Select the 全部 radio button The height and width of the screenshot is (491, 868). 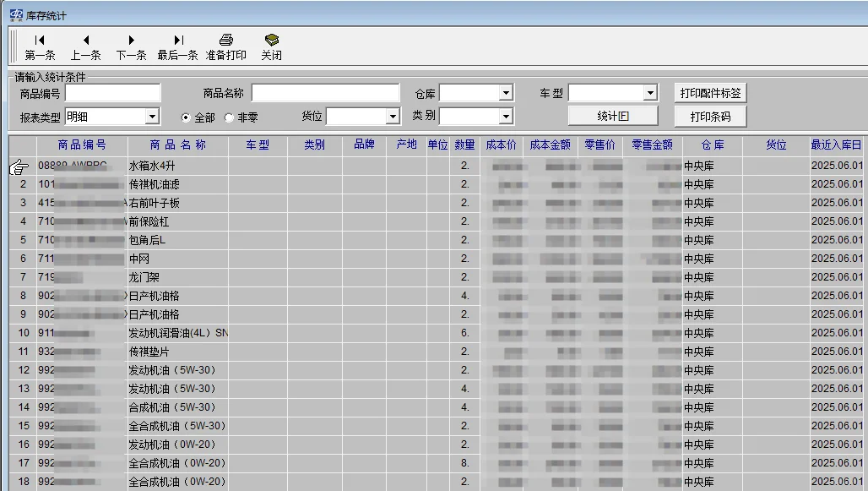(x=186, y=117)
